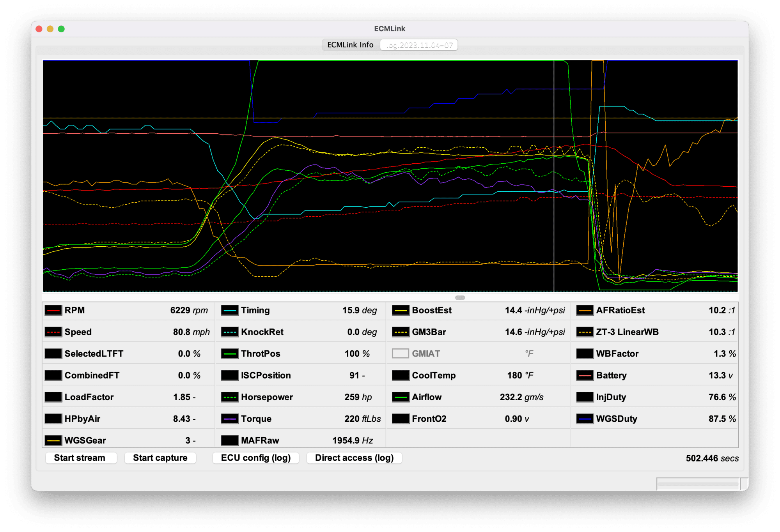Click the BoostEst yellow swatch
The image size is (780, 532).
click(401, 310)
